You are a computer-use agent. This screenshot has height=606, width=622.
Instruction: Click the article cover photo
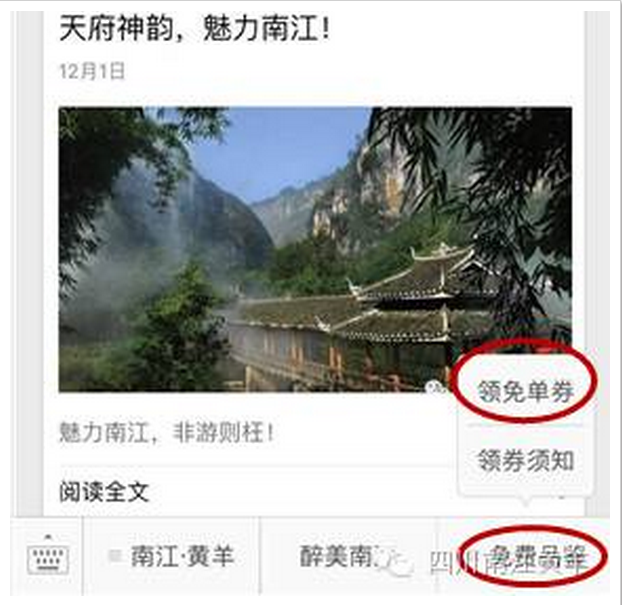click(315, 249)
